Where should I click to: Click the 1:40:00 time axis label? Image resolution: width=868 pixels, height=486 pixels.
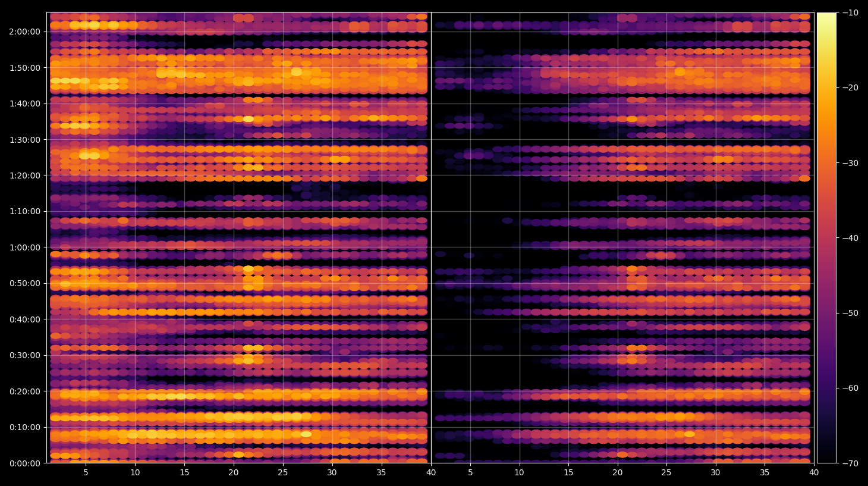tap(25, 104)
